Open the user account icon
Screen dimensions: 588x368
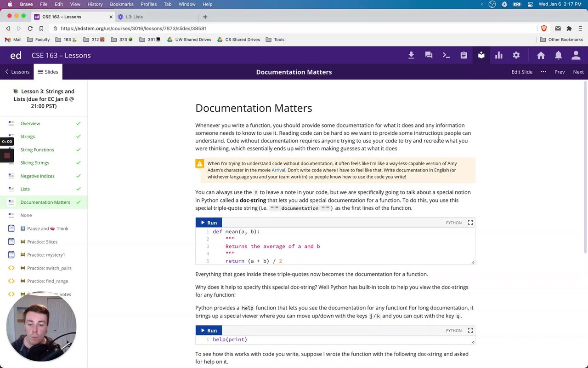click(576, 55)
